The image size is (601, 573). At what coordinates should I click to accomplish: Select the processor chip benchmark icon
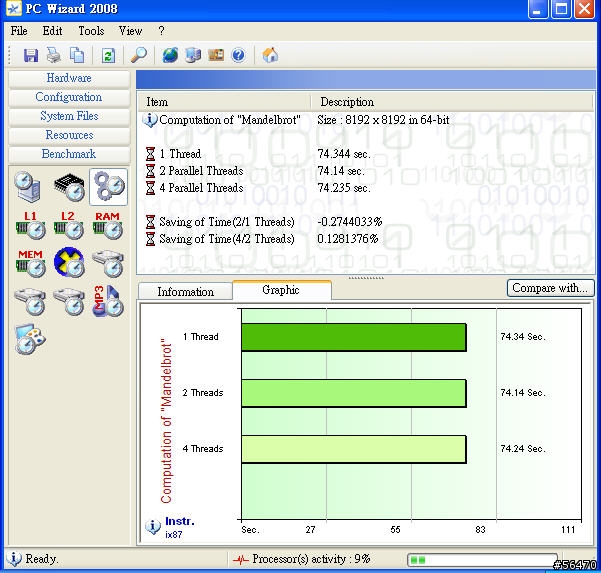(x=69, y=187)
